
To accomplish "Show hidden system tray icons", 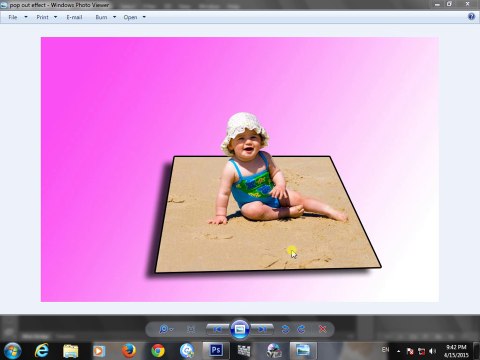I will click(x=399, y=351).
